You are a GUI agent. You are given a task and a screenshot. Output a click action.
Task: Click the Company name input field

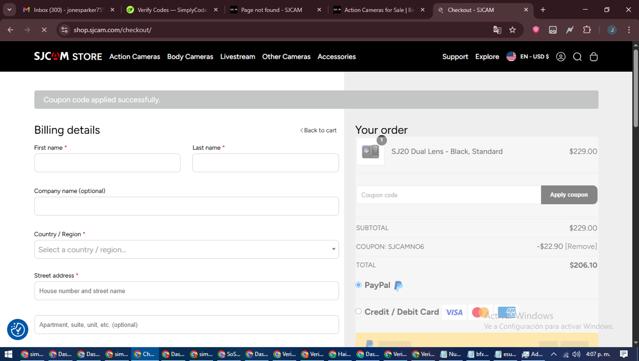pyautogui.click(x=186, y=206)
